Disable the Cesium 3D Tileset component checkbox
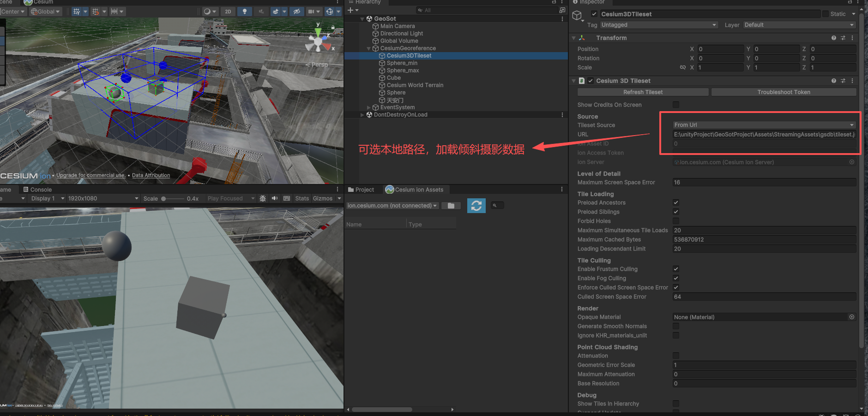The height and width of the screenshot is (416, 868). coord(591,81)
